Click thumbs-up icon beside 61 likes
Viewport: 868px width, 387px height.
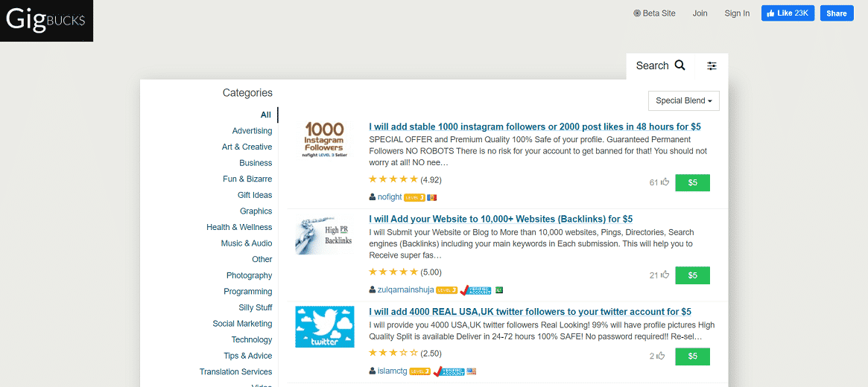point(665,182)
